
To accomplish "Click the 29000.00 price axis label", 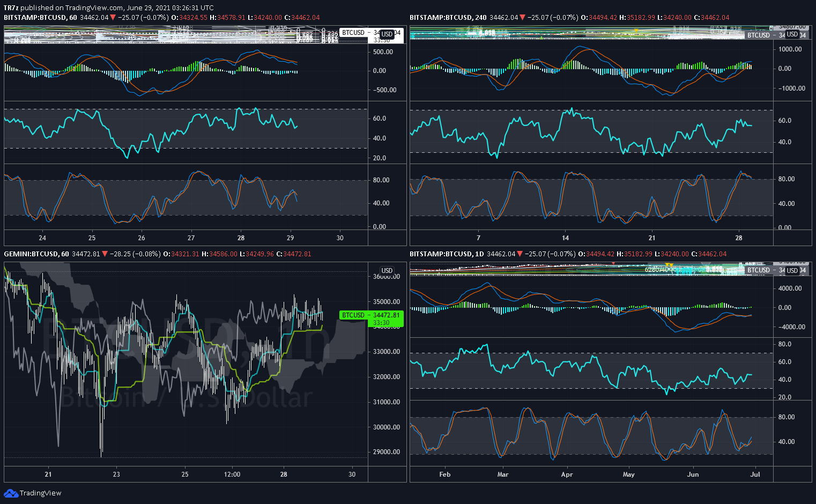I will coord(387,452).
